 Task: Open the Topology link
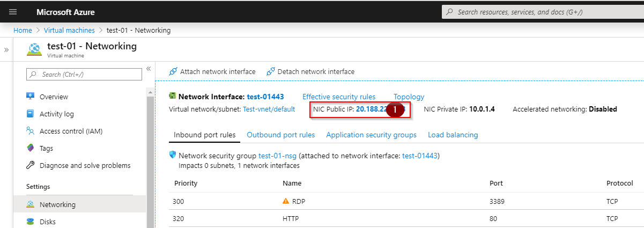click(409, 97)
